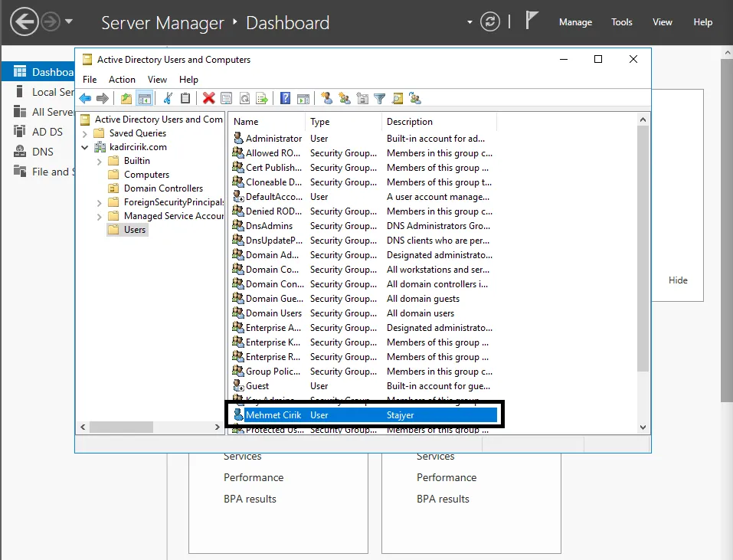Create a new organizational unit icon
This screenshot has height=560, width=733.
pos(362,99)
